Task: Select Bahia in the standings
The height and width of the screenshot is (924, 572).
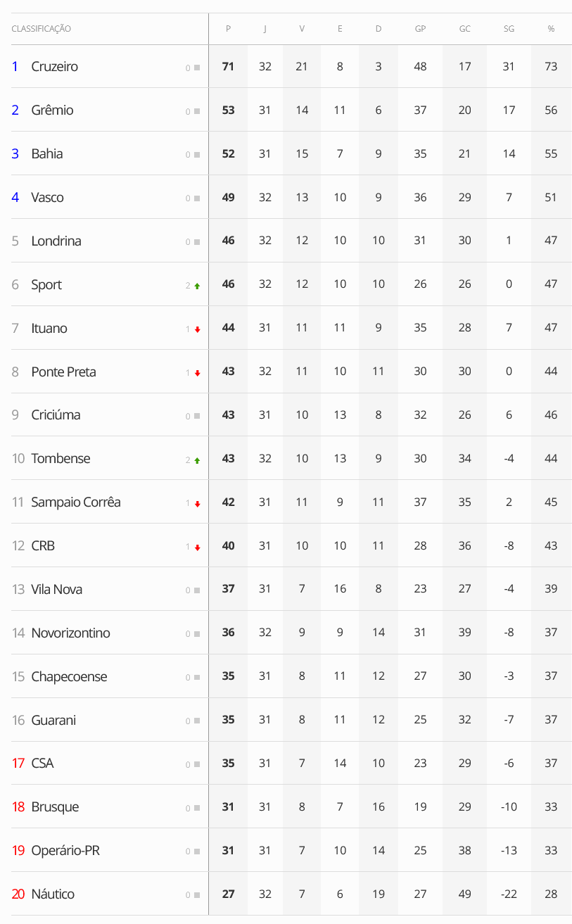Action: pyautogui.click(x=47, y=154)
